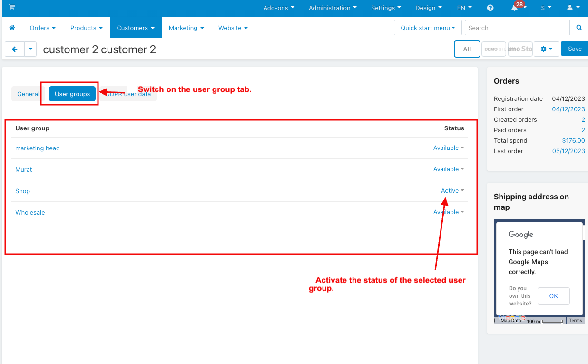Open the gear settings dropdown
The height and width of the screenshot is (364, 588).
(546, 49)
